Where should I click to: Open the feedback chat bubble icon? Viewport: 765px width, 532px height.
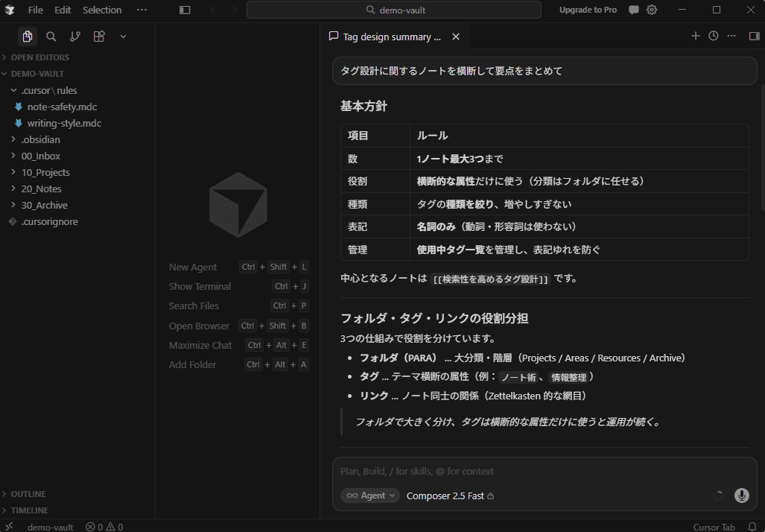634,10
